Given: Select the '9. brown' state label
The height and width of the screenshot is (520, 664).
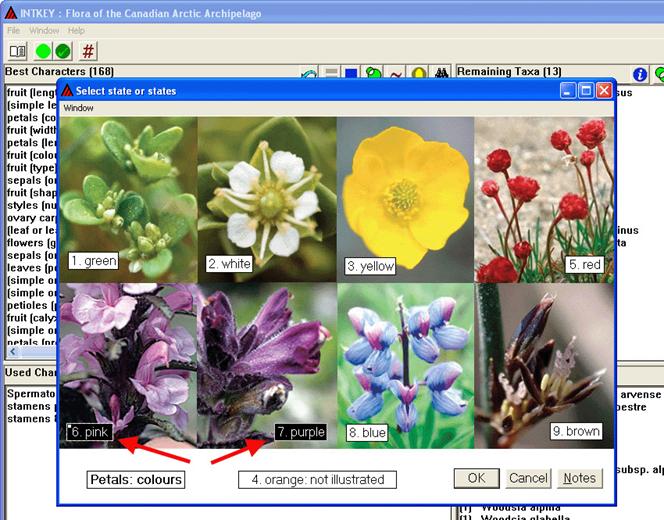Looking at the screenshot, I should (576, 431).
